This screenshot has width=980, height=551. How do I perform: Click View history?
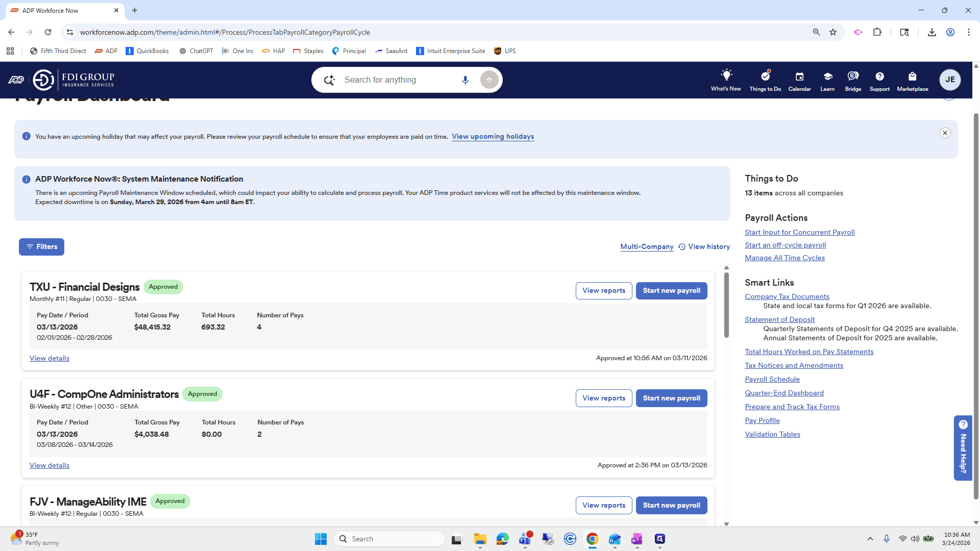click(x=704, y=247)
